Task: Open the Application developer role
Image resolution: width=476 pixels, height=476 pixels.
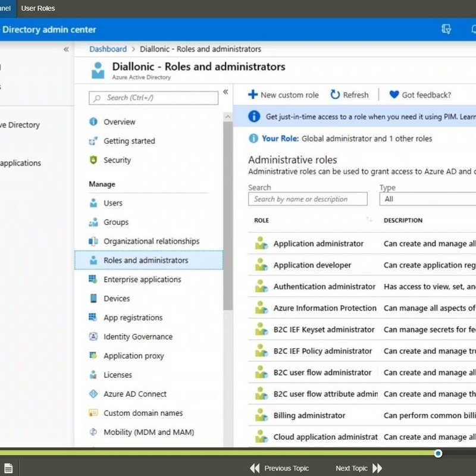Action: 312,265
